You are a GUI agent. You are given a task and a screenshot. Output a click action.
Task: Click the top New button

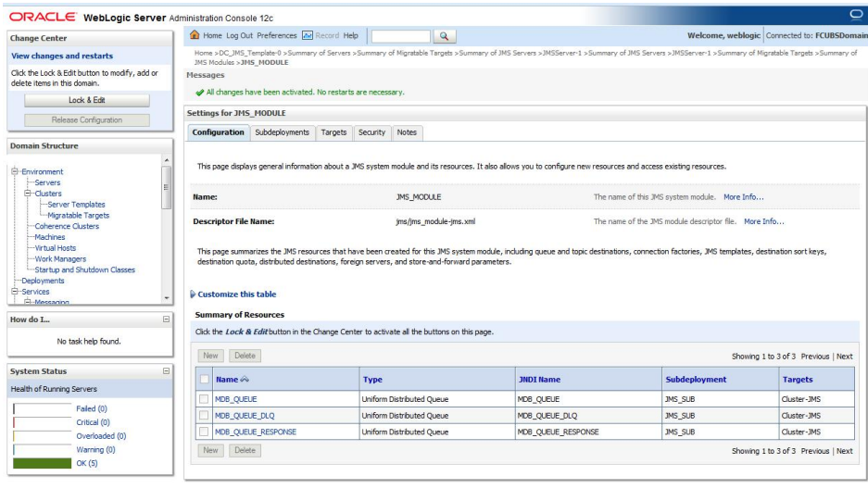click(x=210, y=356)
